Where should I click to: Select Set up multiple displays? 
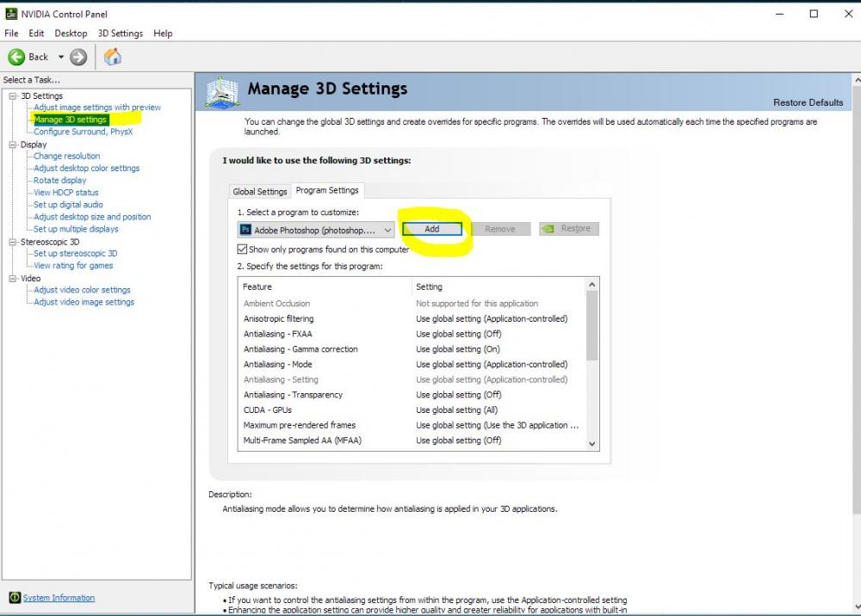[x=76, y=230]
